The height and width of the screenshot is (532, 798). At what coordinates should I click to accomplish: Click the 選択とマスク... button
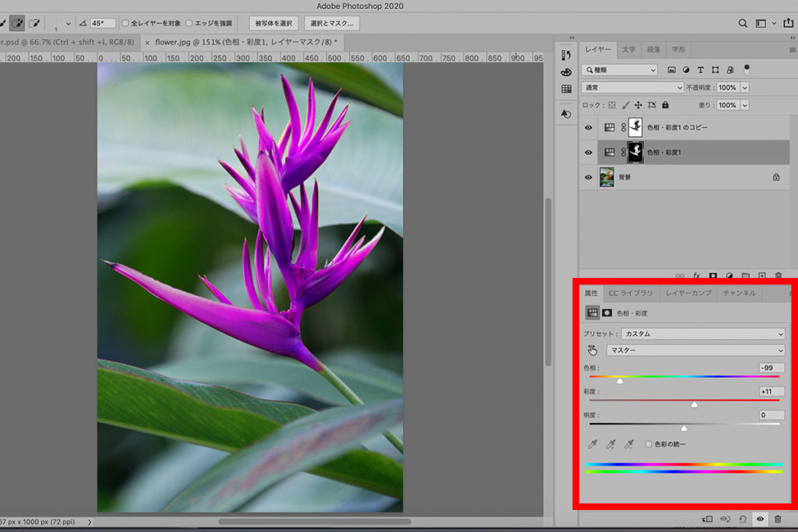(x=333, y=23)
